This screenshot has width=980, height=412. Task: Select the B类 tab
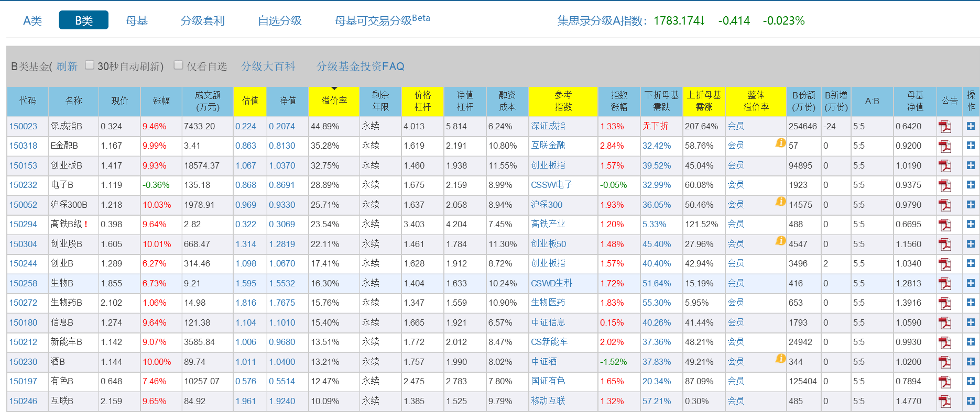[84, 20]
